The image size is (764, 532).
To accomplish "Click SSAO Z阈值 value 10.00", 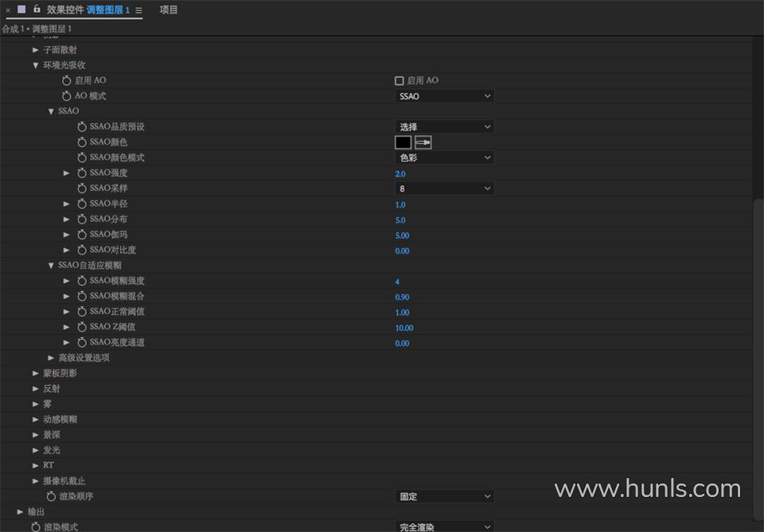I will click(404, 328).
